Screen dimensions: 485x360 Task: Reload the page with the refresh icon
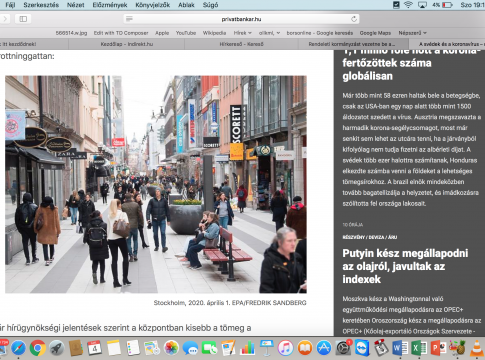[354, 19]
